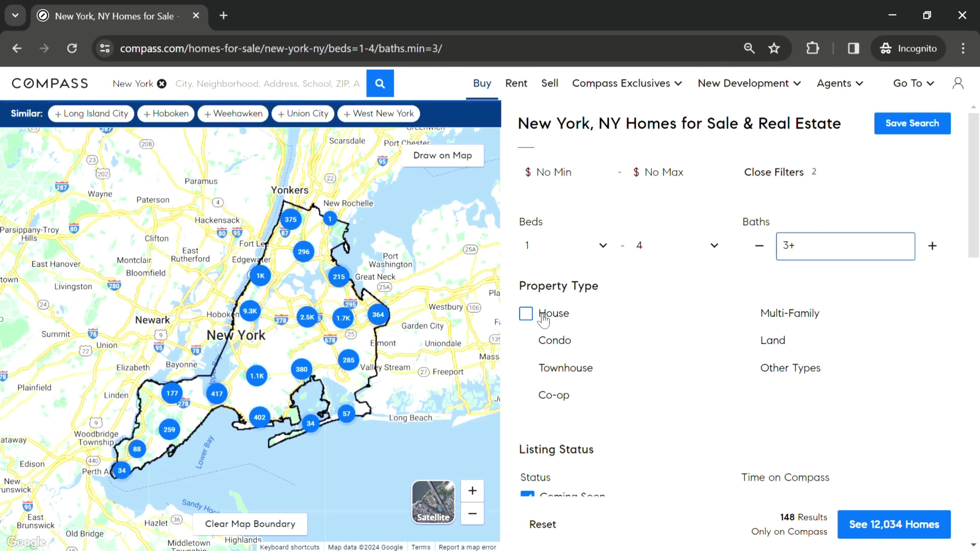Add Union City to search
Image resolution: width=980 pixels, height=551 pixels.
click(x=303, y=114)
